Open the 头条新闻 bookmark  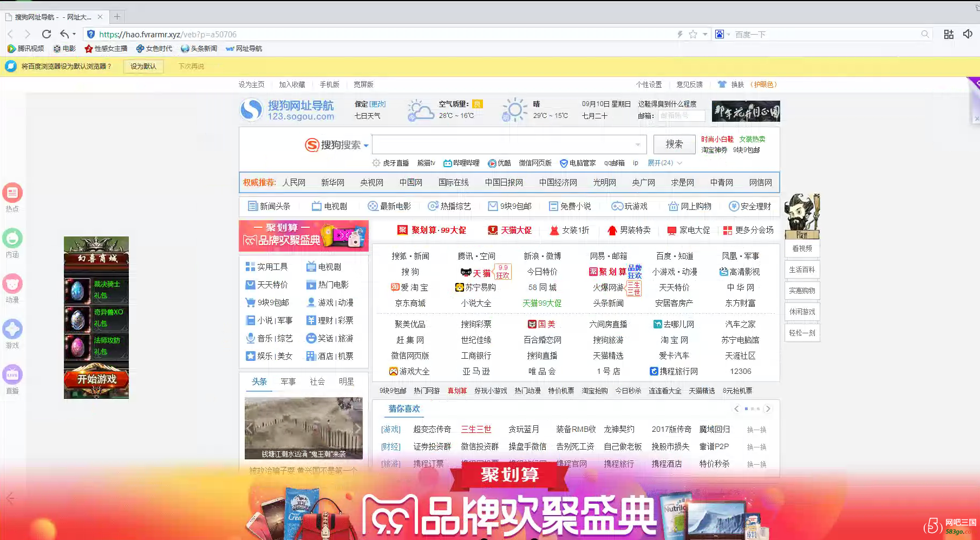coord(199,48)
